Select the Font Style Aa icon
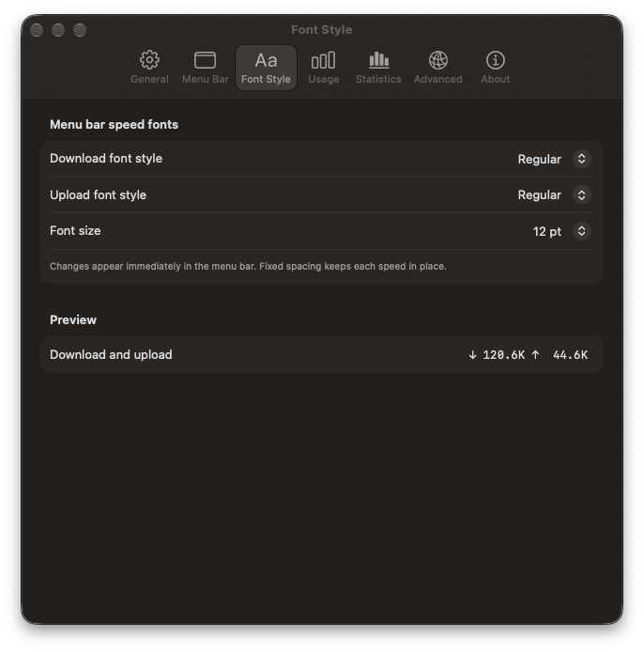The width and height of the screenshot is (644, 652). (266, 60)
